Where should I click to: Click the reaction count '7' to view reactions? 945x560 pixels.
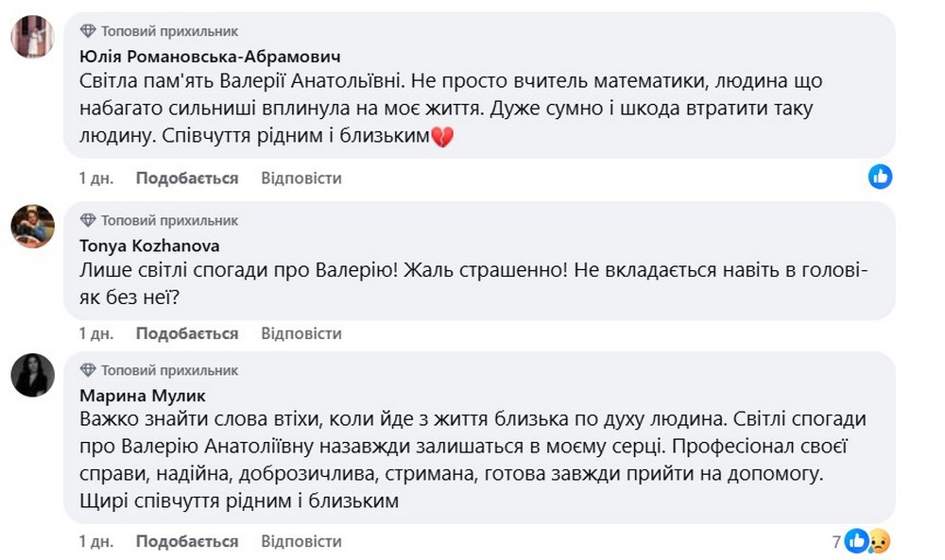click(837, 540)
